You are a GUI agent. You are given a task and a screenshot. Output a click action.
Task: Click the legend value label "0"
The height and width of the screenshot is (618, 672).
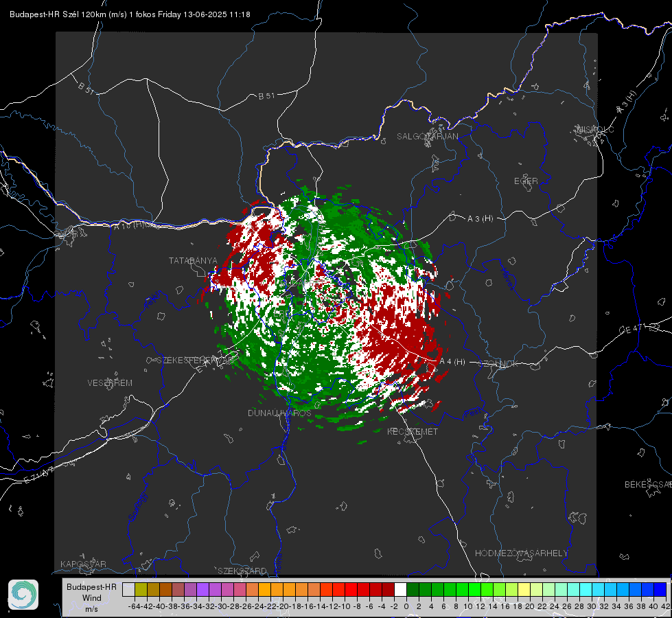406,606
